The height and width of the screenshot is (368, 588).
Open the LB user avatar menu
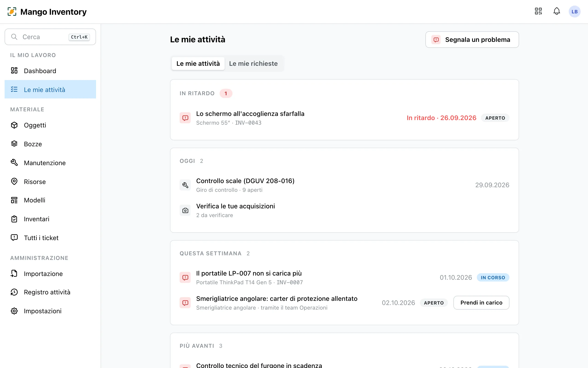[x=574, y=11]
